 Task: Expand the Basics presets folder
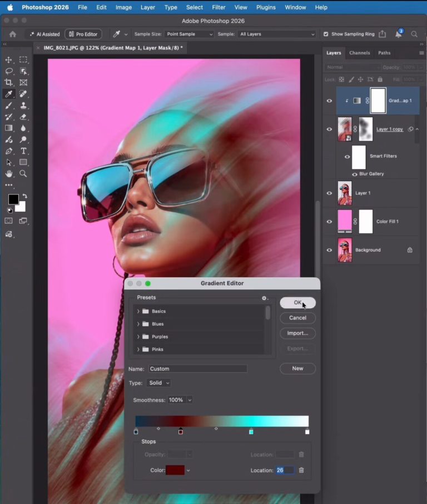click(x=138, y=311)
